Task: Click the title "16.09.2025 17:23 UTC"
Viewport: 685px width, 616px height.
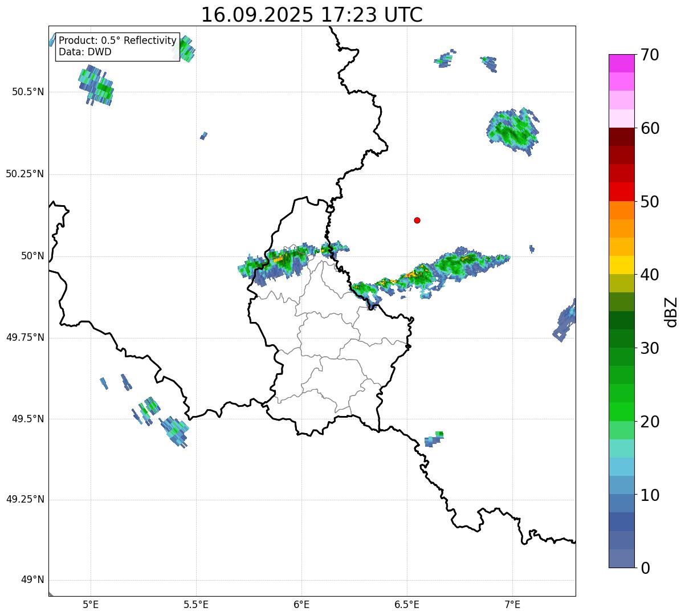Action: (312, 15)
